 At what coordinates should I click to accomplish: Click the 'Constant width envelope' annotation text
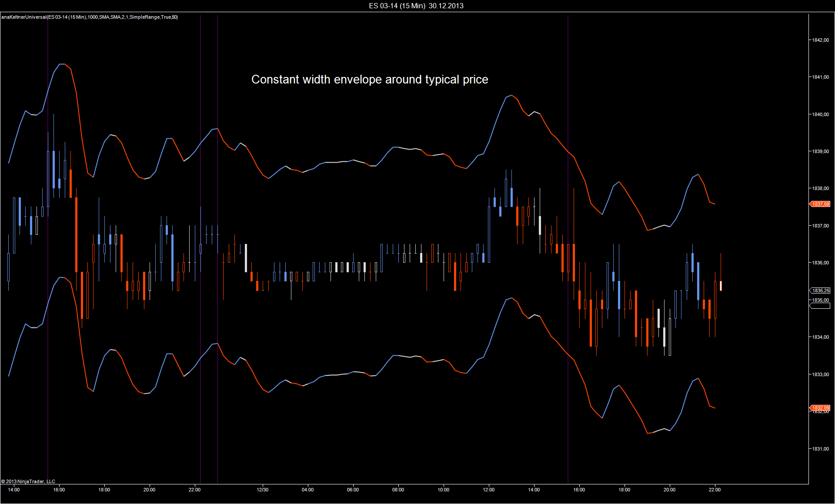[370, 80]
